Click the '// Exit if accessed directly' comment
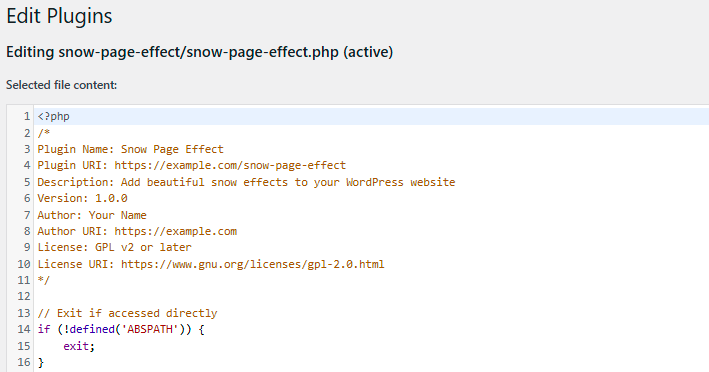Screen dimensions: 709x372 pos(127,313)
